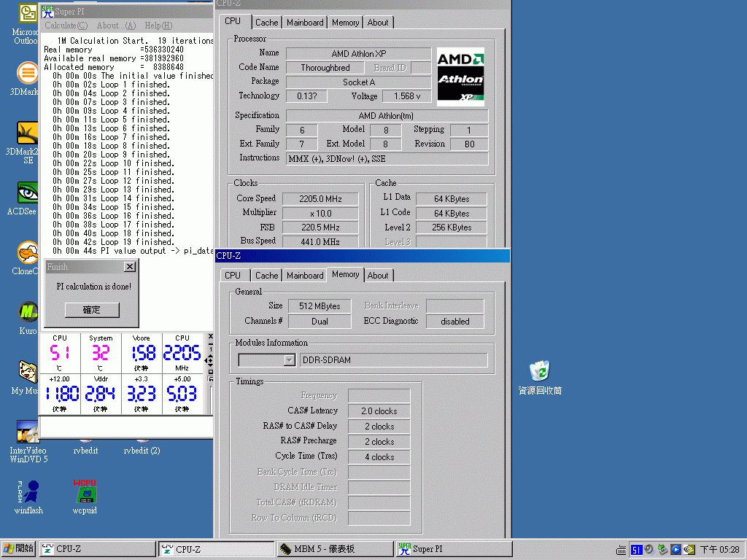747x560 pixels.
Task: Confirm the Finish dialog with the 確定 button
Action: pyautogui.click(x=92, y=310)
